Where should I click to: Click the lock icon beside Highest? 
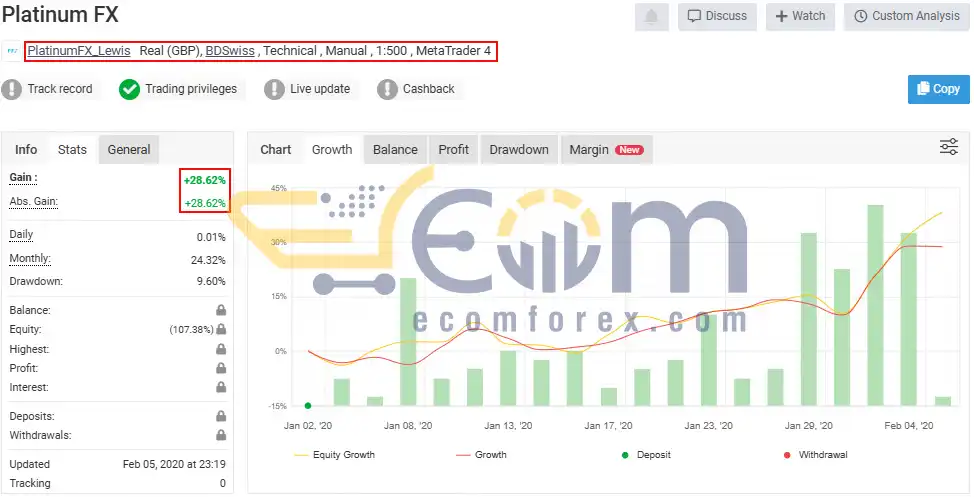[221, 349]
